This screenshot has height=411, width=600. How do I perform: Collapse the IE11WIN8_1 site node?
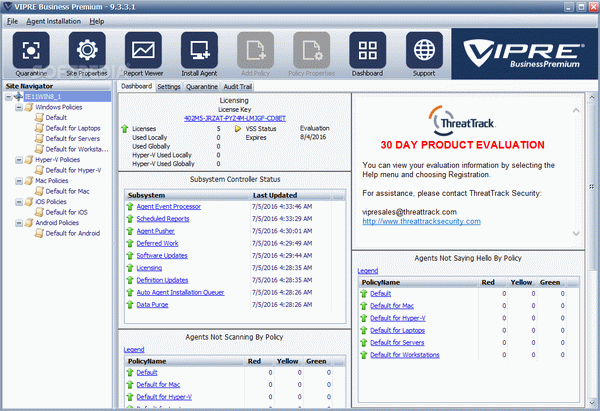8,97
